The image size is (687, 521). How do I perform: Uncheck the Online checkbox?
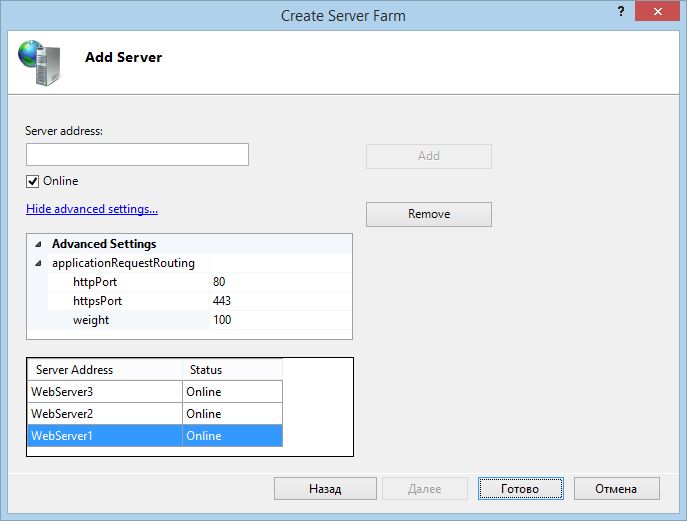pyautogui.click(x=33, y=181)
